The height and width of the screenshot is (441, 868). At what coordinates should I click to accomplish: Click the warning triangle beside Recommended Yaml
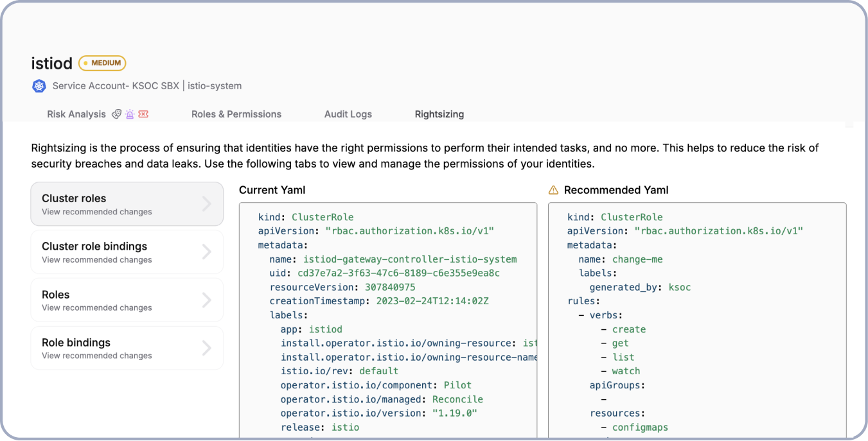[553, 190]
